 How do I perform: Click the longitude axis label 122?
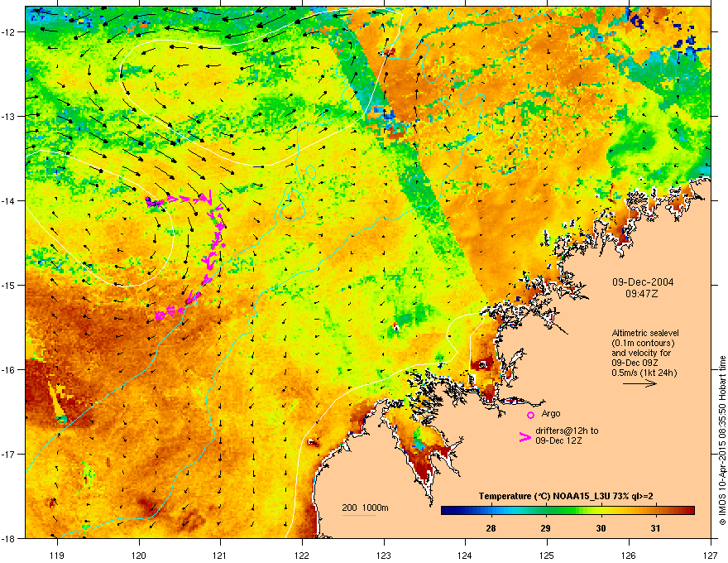pos(302,555)
